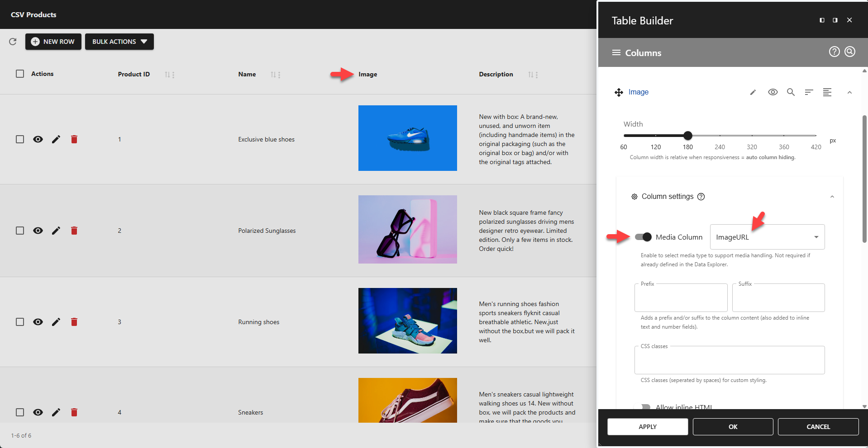Check the select-all checkbox in header
The height and width of the screenshot is (448, 868).
[x=20, y=74]
